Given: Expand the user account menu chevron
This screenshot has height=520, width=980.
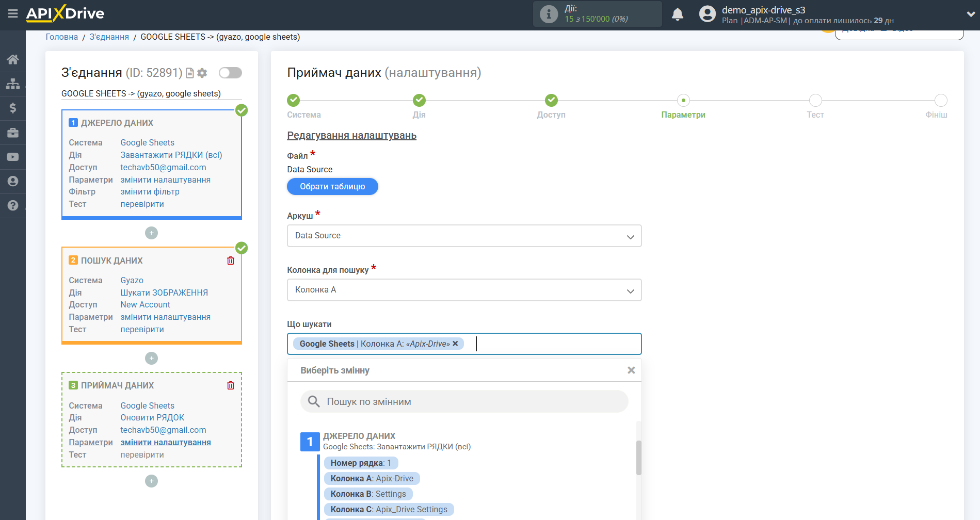Looking at the screenshot, I should 970,14.
